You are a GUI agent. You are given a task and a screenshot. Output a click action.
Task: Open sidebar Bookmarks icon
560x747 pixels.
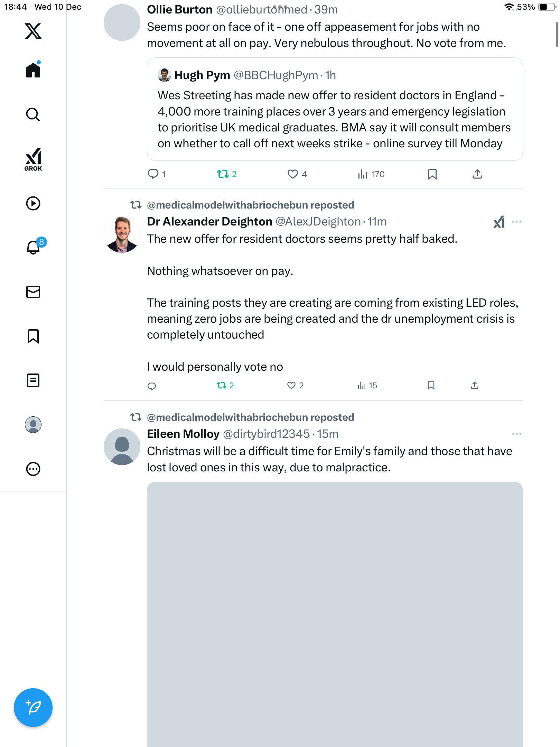coord(33,336)
